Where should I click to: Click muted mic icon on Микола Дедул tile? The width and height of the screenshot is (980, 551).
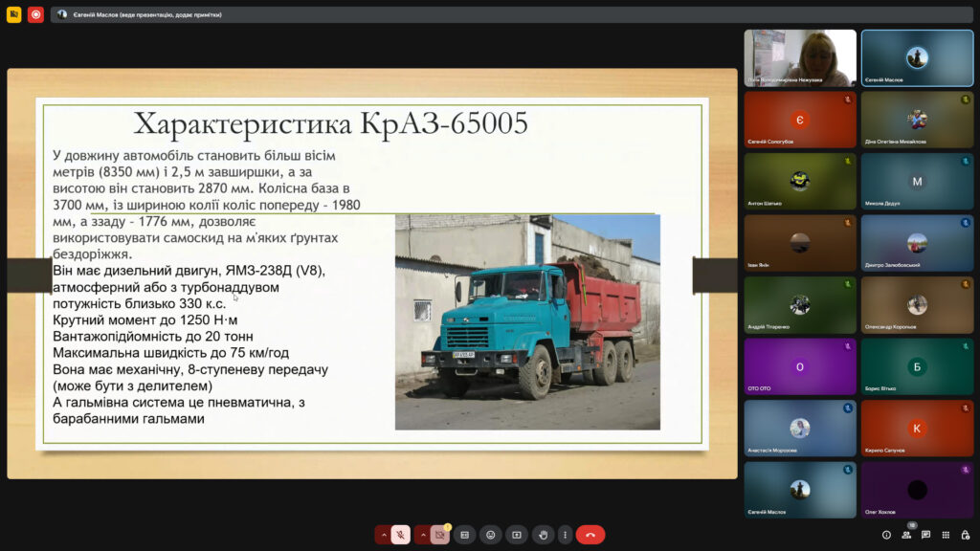click(x=966, y=161)
